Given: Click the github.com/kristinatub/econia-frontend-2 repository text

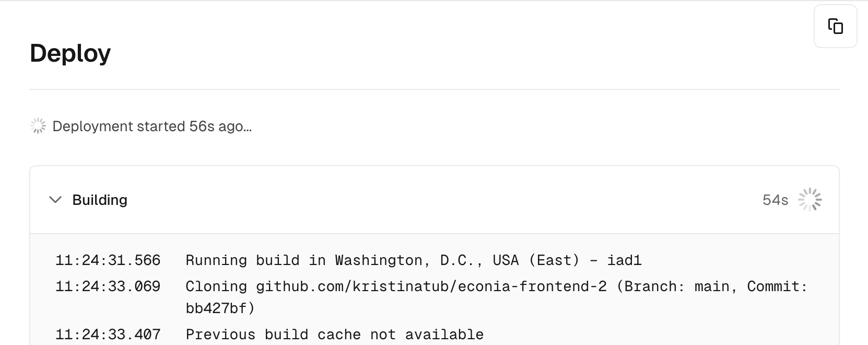Looking at the screenshot, I should point(431,286).
